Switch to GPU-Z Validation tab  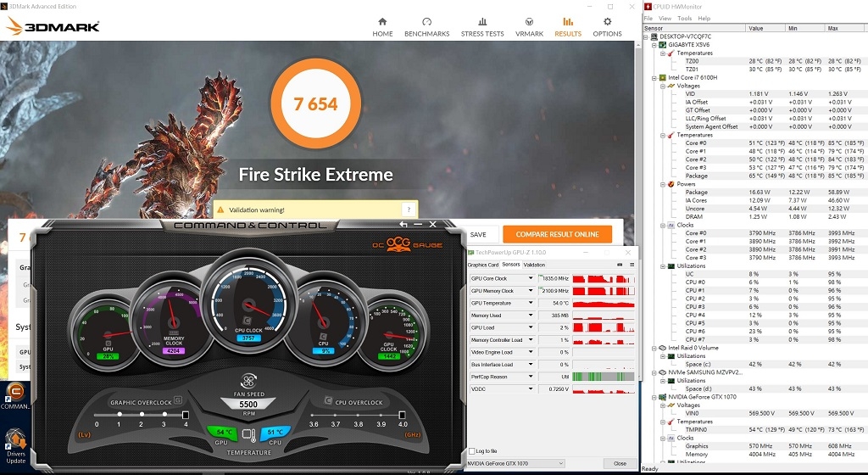tap(534, 265)
